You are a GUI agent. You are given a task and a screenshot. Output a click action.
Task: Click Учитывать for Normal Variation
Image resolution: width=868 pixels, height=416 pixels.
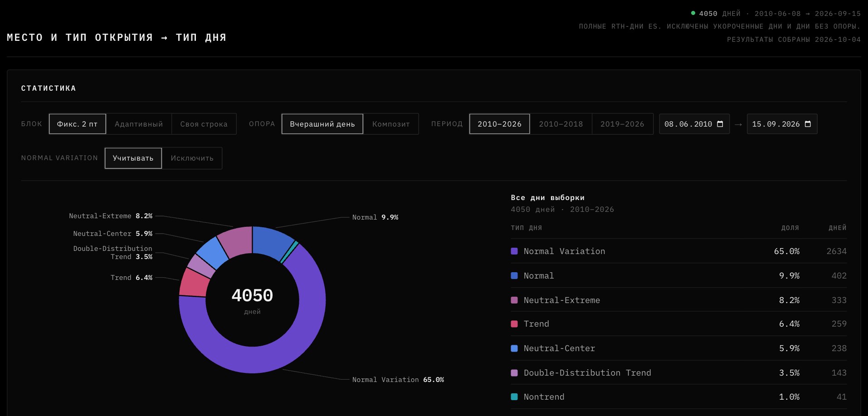[133, 158]
